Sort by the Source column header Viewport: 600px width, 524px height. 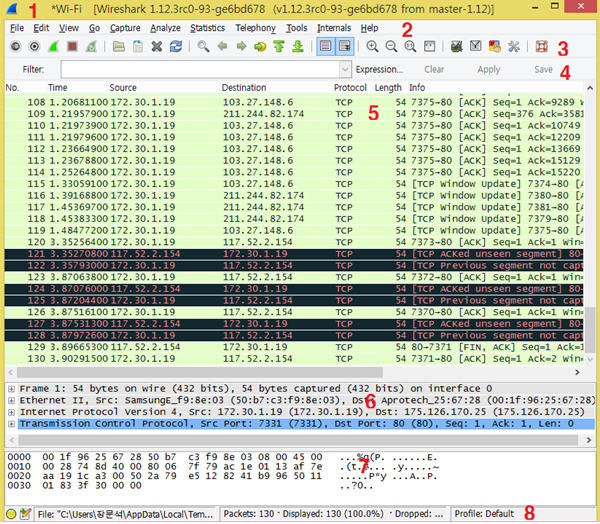pyautogui.click(x=165, y=88)
